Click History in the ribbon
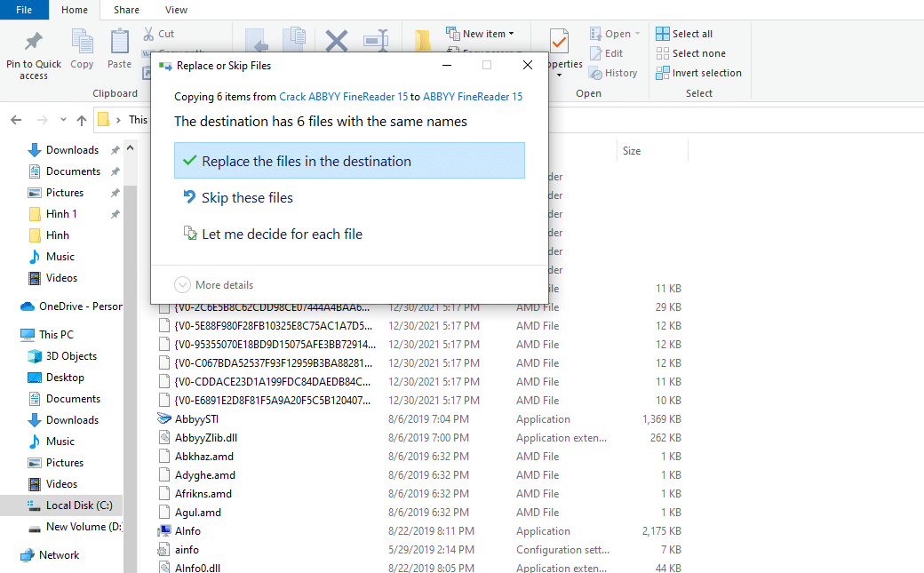Screen dimensions: 924x573 (x=613, y=73)
